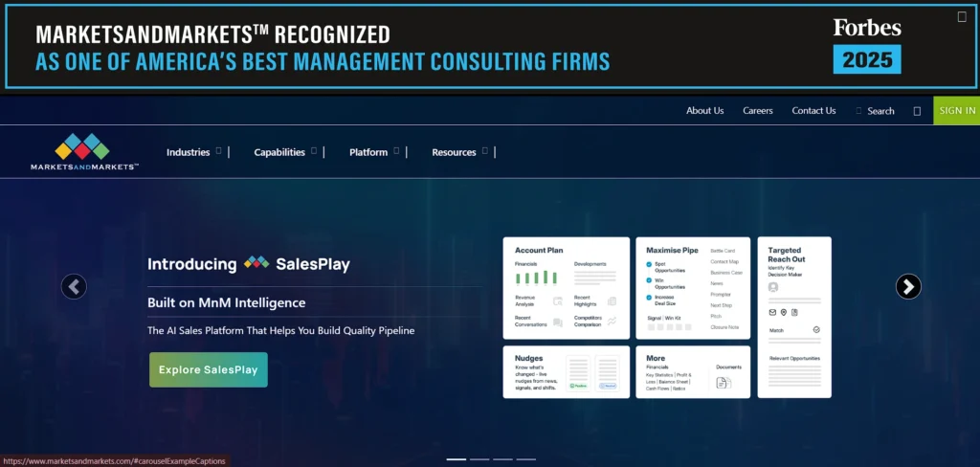
Task: Open the About Us page
Action: coord(704,111)
